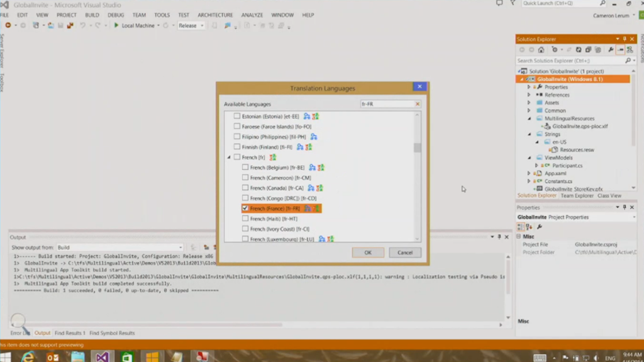Check the French (Canada) box
This screenshot has width=644, height=362.
[245, 188]
